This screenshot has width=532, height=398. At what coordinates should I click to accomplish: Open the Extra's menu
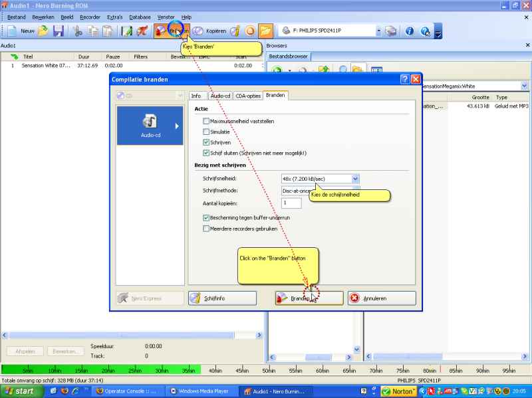click(x=114, y=17)
